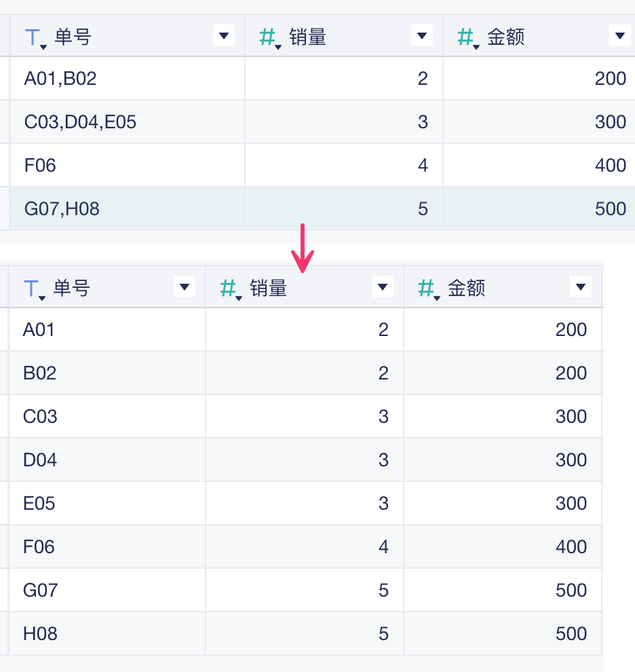Expand 金额 column dropdown in upper table
635x672 pixels.
619,35
